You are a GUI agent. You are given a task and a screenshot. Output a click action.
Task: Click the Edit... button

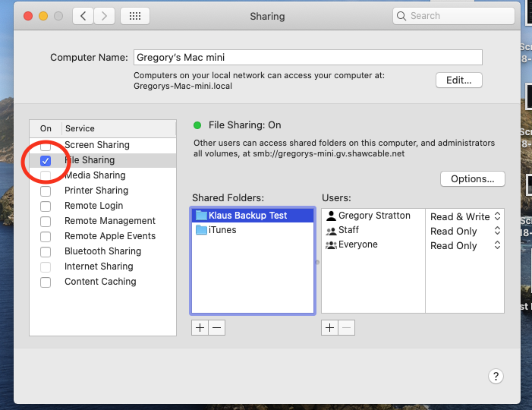point(458,80)
